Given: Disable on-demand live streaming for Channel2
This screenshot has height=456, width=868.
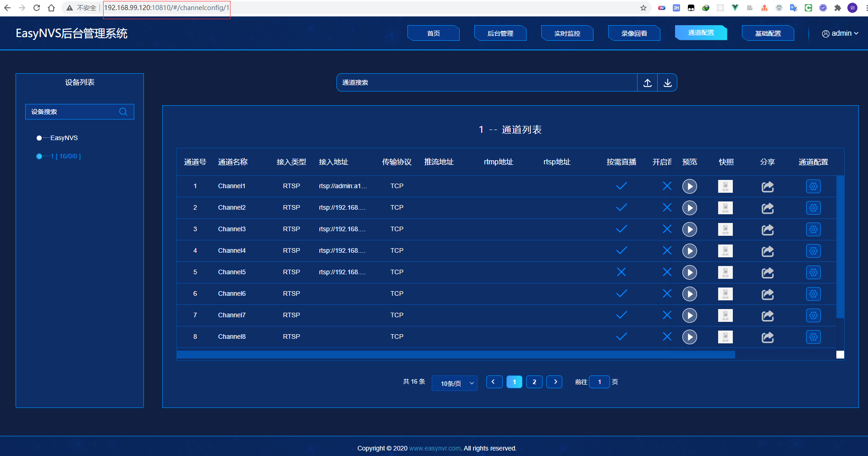Looking at the screenshot, I should tap(621, 207).
